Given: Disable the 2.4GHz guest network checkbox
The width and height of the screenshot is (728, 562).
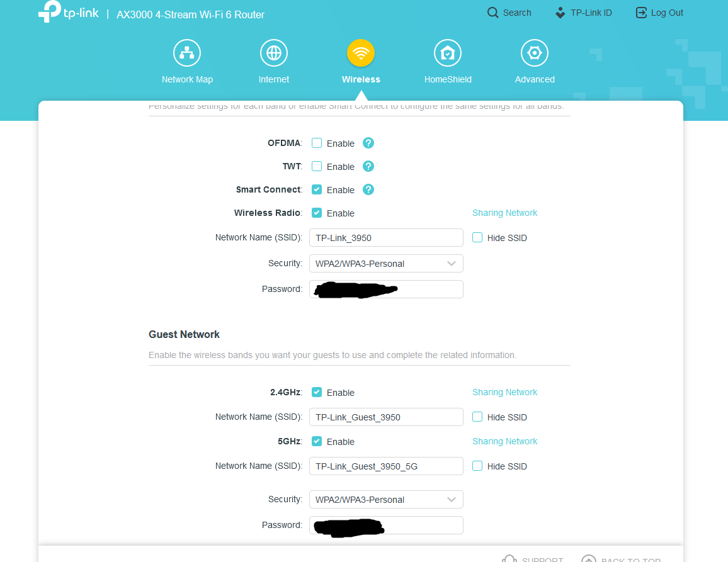Looking at the screenshot, I should (317, 392).
